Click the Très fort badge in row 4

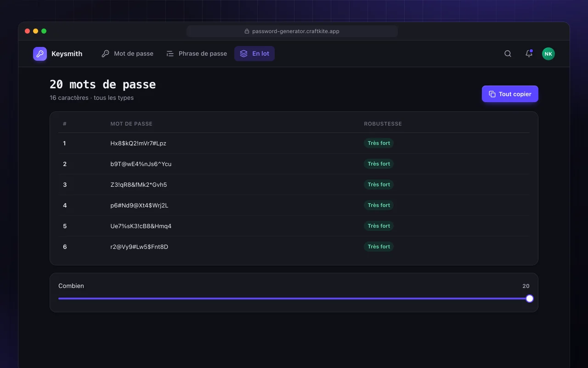(379, 205)
